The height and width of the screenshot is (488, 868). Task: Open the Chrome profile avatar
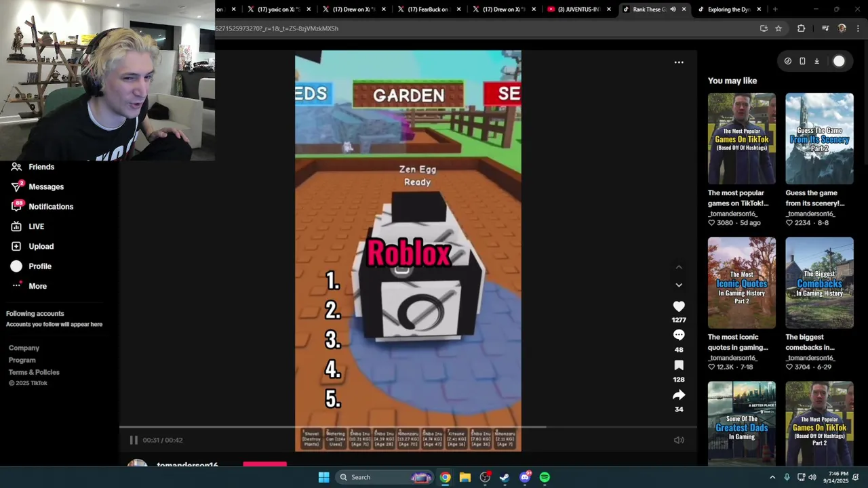pos(842,28)
